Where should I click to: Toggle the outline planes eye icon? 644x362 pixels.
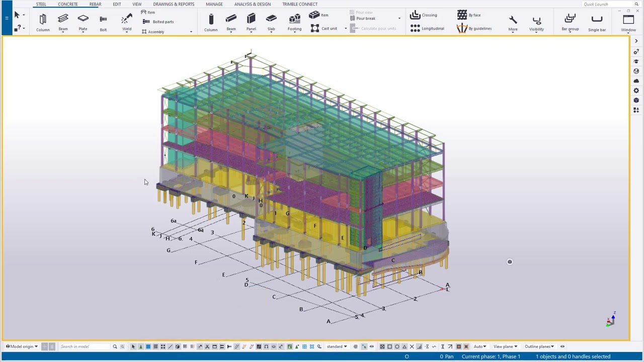(562, 346)
